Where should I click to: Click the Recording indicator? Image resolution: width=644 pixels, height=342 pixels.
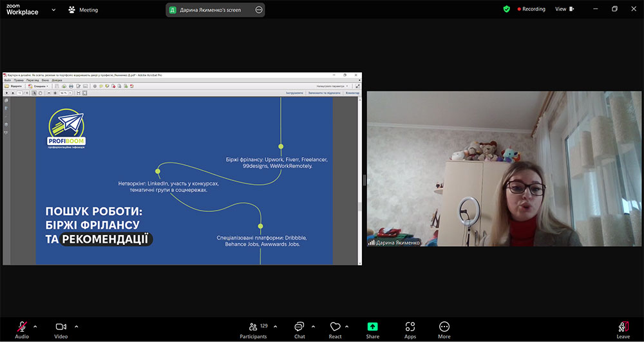click(531, 9)
